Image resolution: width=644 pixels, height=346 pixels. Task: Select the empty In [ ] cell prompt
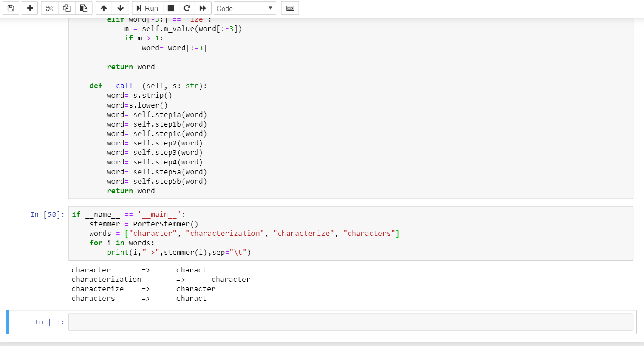pyautogui.click(x=50, y=322)
